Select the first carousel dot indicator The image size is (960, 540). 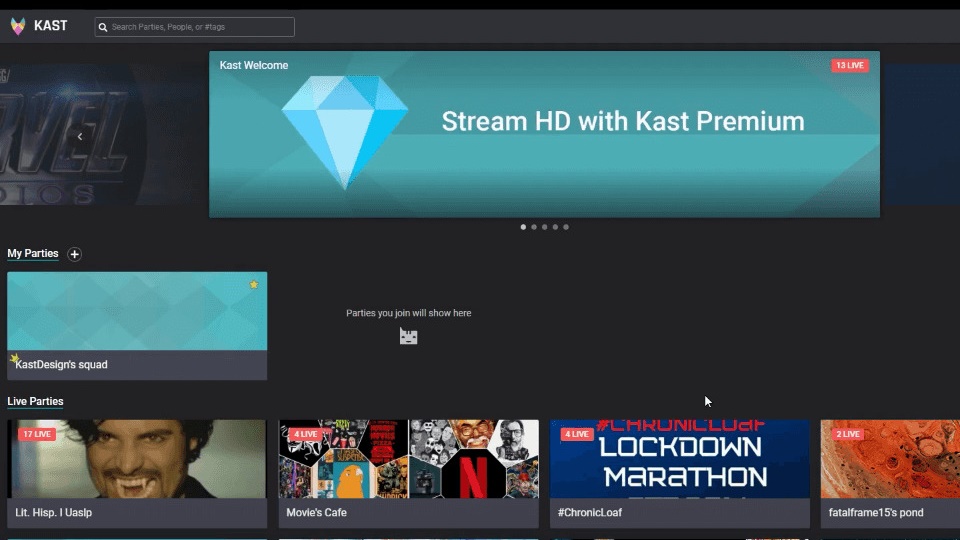tap(523, 227)
